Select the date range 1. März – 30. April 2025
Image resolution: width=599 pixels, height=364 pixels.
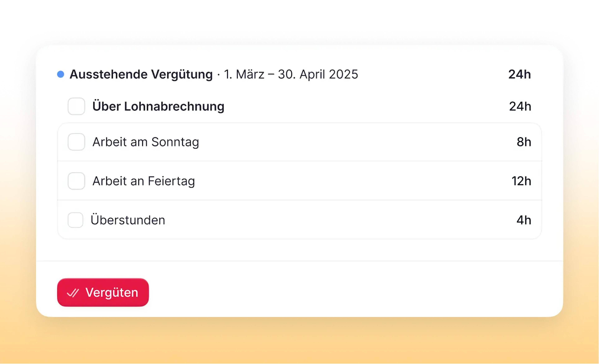click(291, 74)
